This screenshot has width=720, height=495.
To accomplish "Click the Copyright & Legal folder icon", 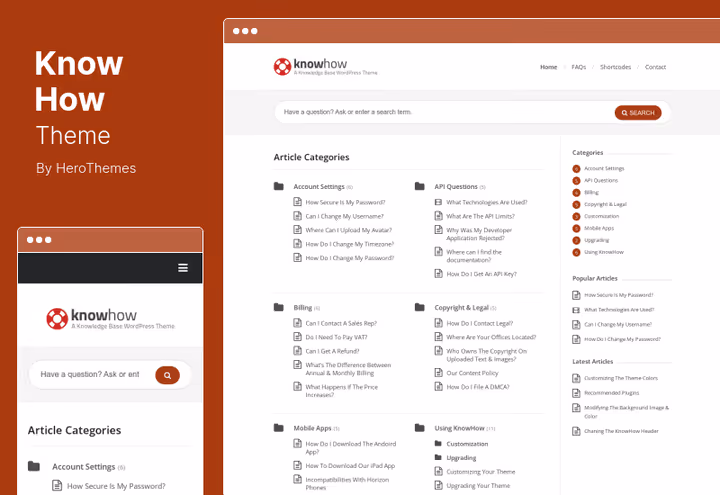I will [420, 307].
